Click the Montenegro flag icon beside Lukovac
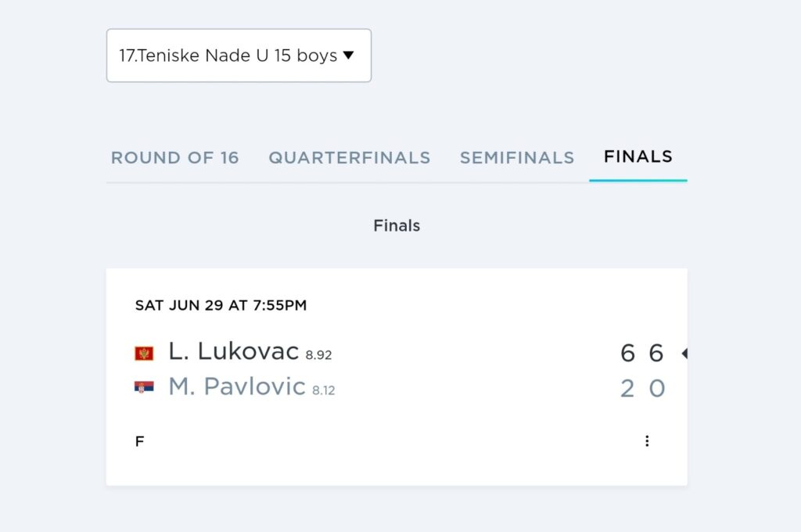 tap(144, 353)
